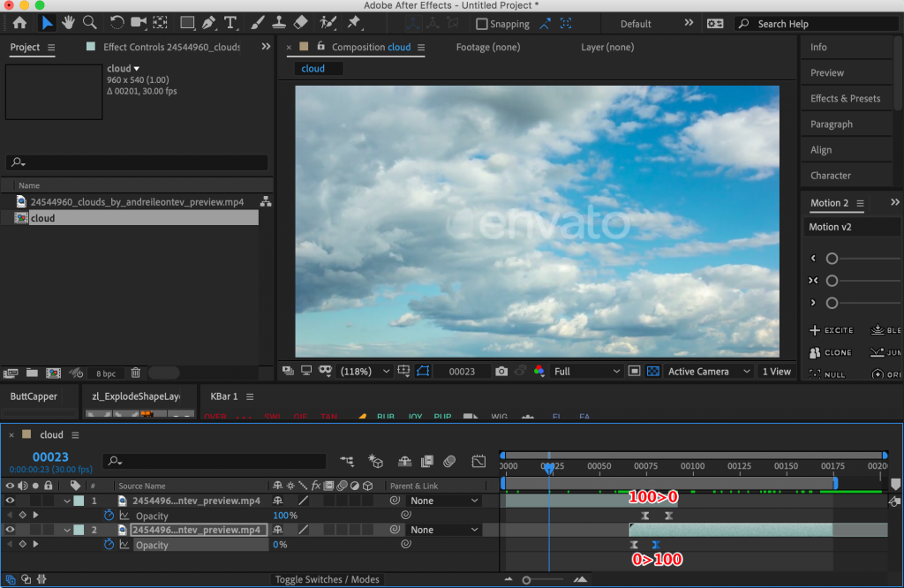
Task: Switch to the Effect Controls tab
Action: click(x=171, y=47)
